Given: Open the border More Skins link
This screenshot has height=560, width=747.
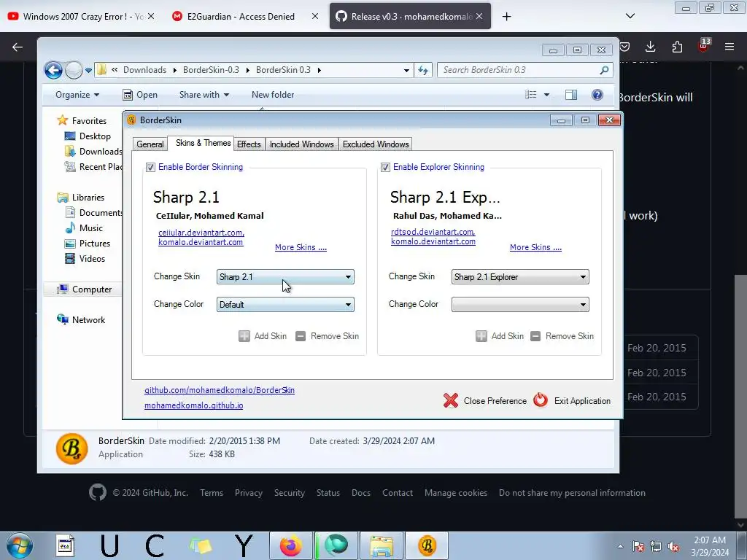Looking at the screenshot, I should (x=301, y=247).
